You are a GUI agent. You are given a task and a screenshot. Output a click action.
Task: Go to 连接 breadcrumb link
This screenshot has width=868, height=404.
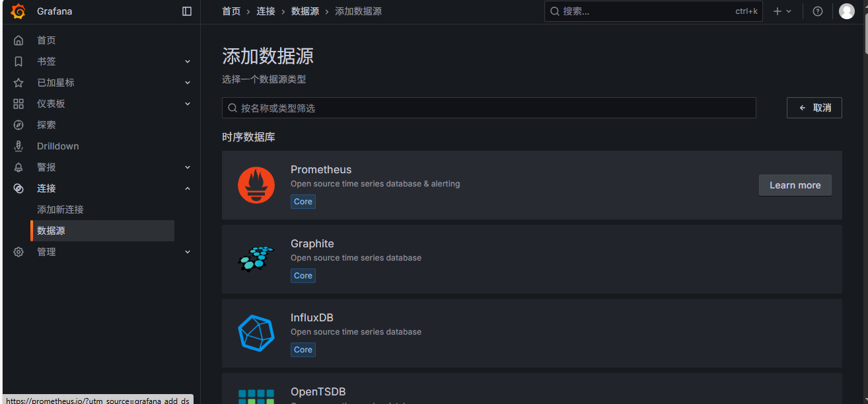[x=266, y=11]
